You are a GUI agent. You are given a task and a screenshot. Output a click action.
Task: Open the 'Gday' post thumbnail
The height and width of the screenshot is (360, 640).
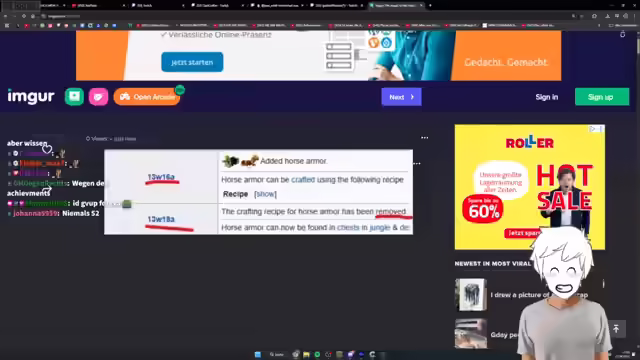[x=471, y=334]
